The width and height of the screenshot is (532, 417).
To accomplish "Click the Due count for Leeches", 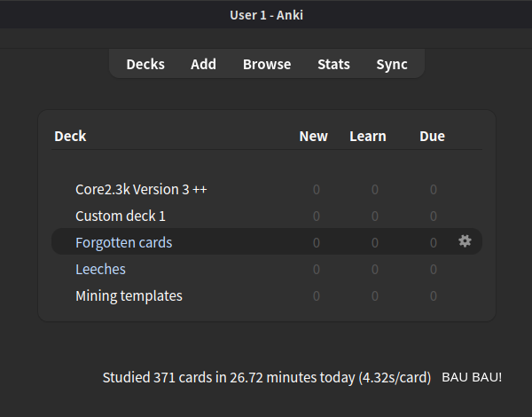I will coord(433,269).
